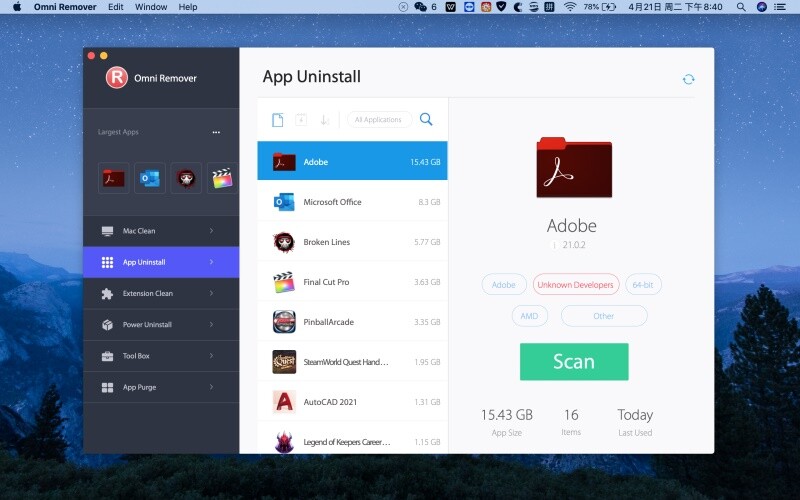Expand the App Uninstall chevron arrow
Screen dimensions: 800x500
click(211, 262)
